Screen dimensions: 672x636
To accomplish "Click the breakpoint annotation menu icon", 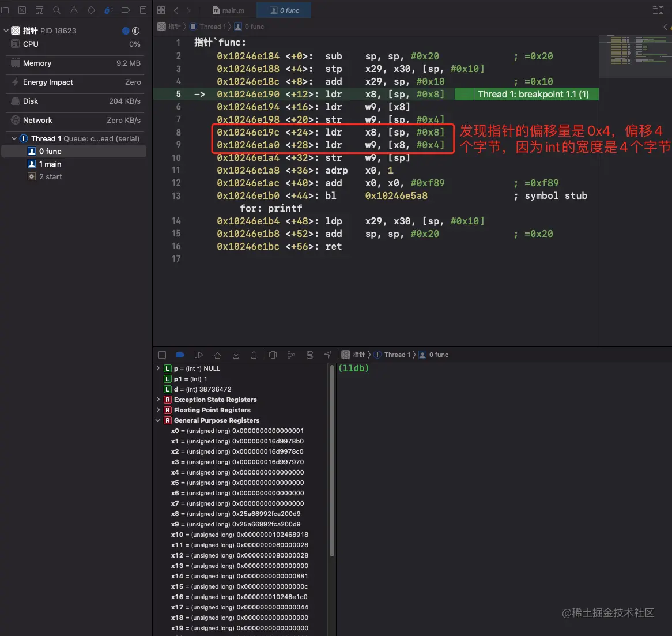I will pos(464,95).
